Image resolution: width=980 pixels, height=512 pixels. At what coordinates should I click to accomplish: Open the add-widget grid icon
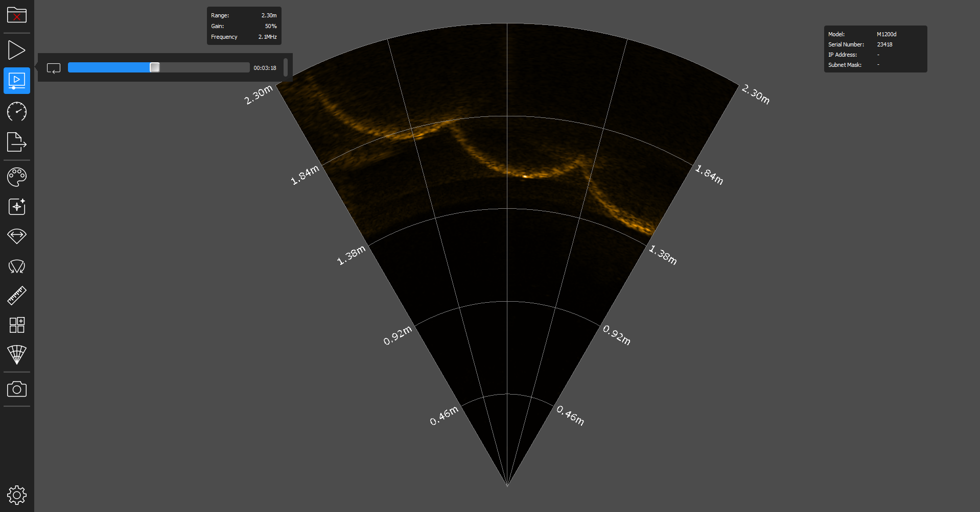tap(17, 325)
